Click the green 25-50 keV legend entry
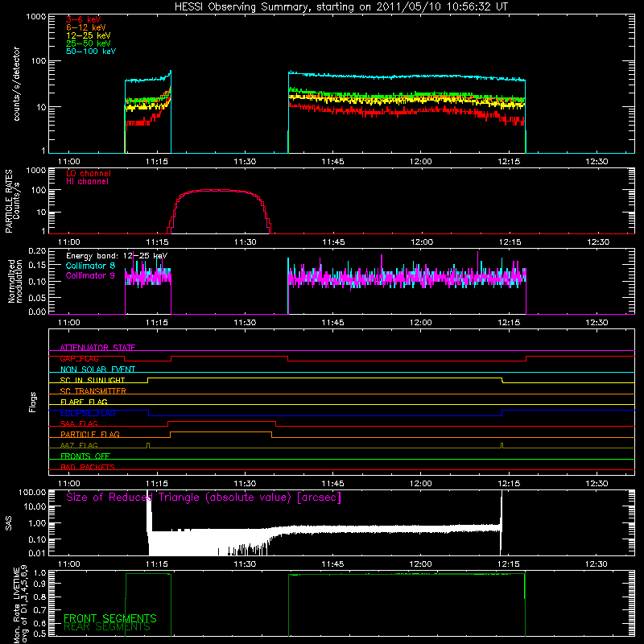The image size is (644, 644). 88,43
